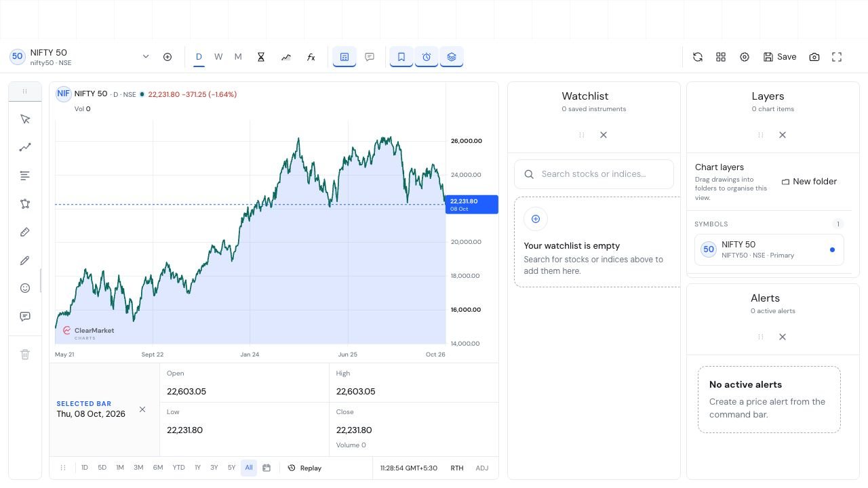Select the pencil drawing tool
This screenshot has height=488, width=868.
(25, 260)
